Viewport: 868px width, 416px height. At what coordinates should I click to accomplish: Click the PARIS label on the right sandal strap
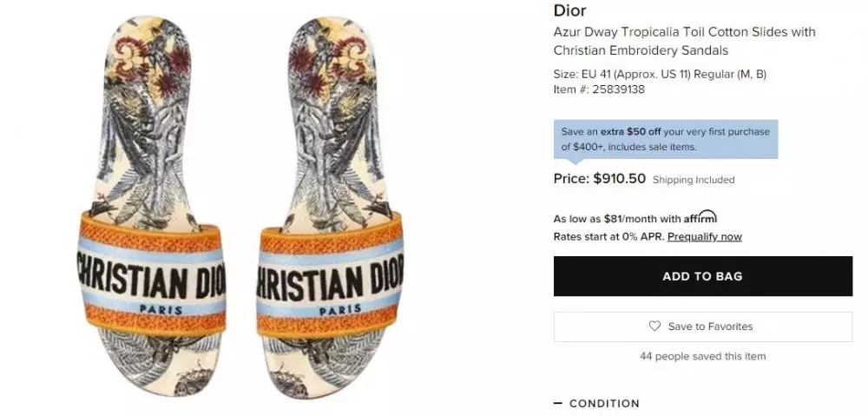click(x=339, y=310)
